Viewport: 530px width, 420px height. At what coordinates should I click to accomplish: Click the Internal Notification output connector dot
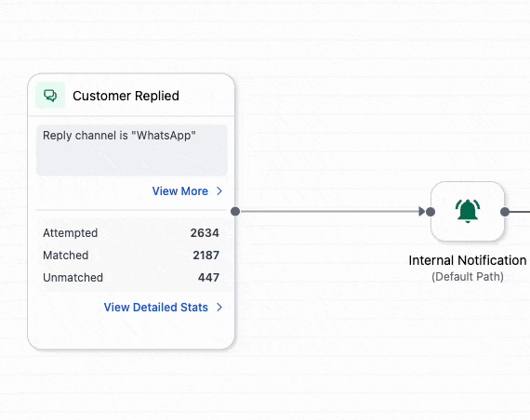tap(505, 212)
